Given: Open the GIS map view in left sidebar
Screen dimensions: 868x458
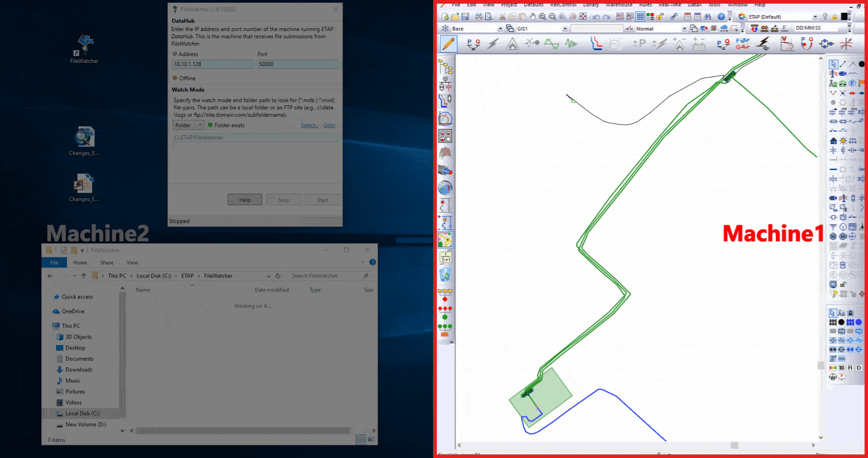Looking at the screenshot, I should [x=445, y=239].
